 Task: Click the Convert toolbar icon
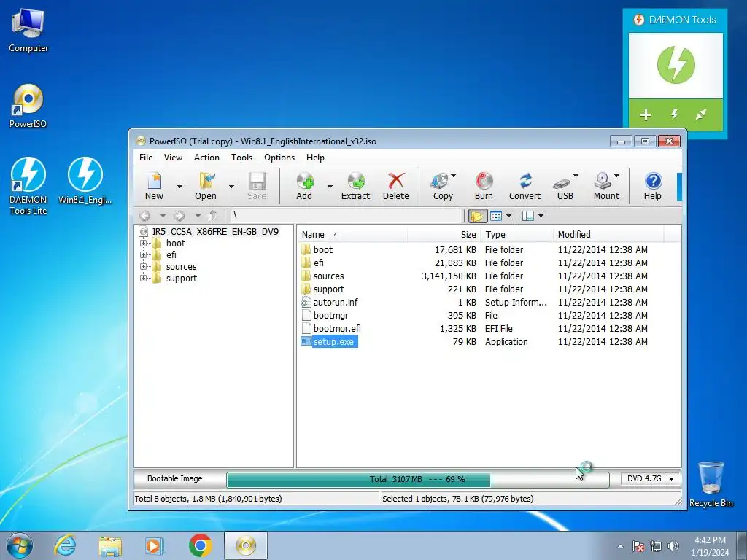(525, 186)
